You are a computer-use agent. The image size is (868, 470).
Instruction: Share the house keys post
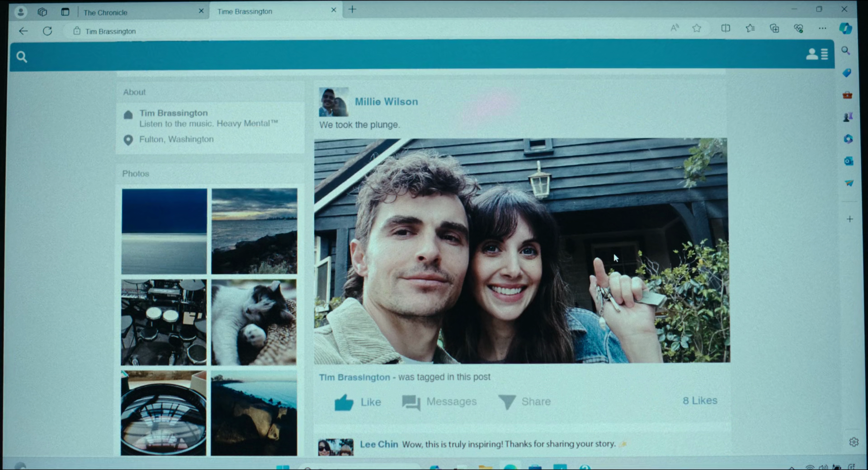(524, 402)
